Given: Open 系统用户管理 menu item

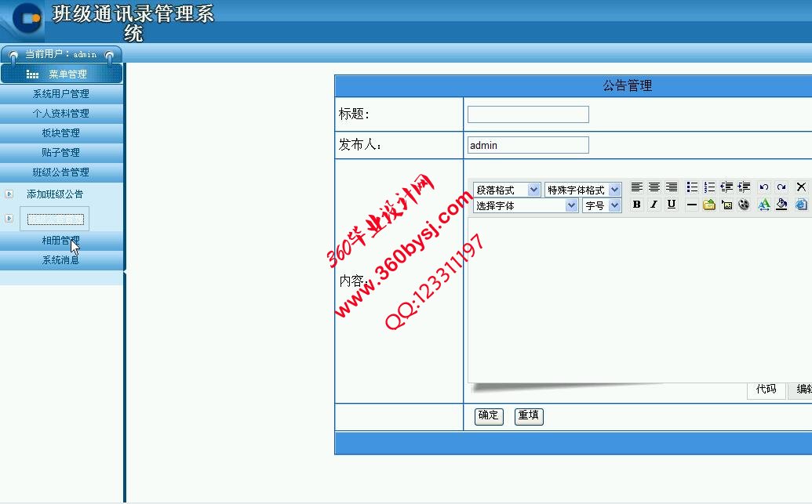Looking at the screenshot, I should [61, 94].
